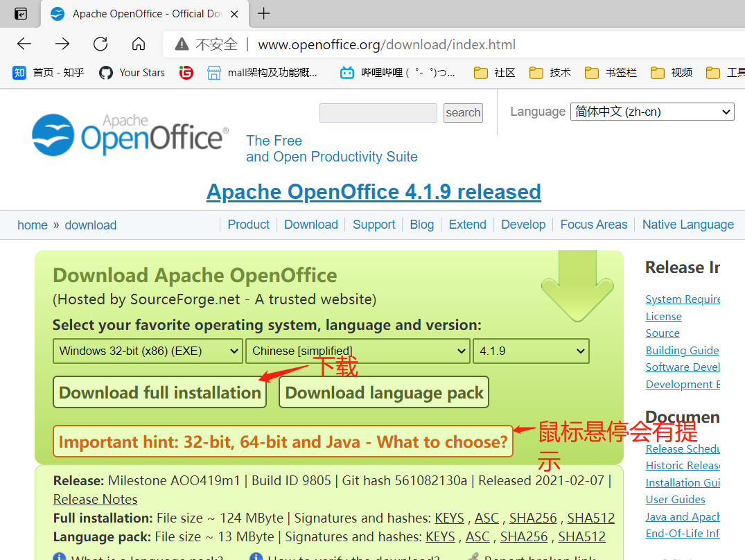745x560 pixels.
Task: Open the mall架构及功能概 bookmark
Action: pyautogui.click(x=262, y=73)
